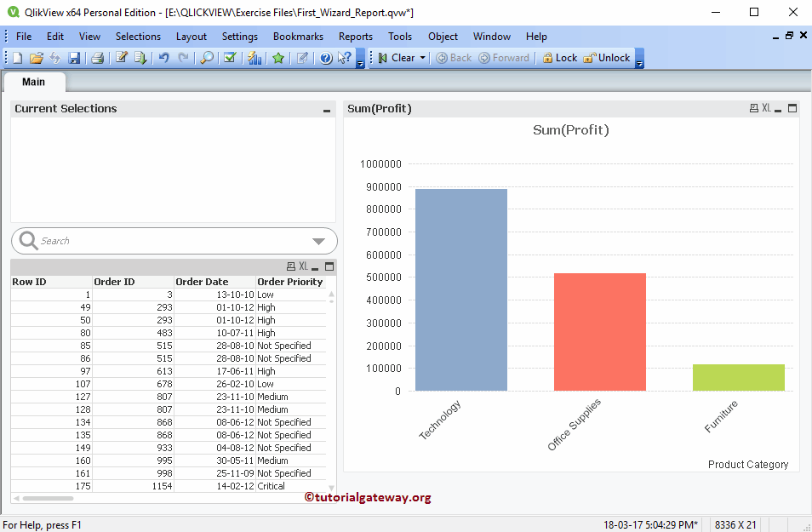
Task: Open the Reports menu
Action: (x=355, y=36)
